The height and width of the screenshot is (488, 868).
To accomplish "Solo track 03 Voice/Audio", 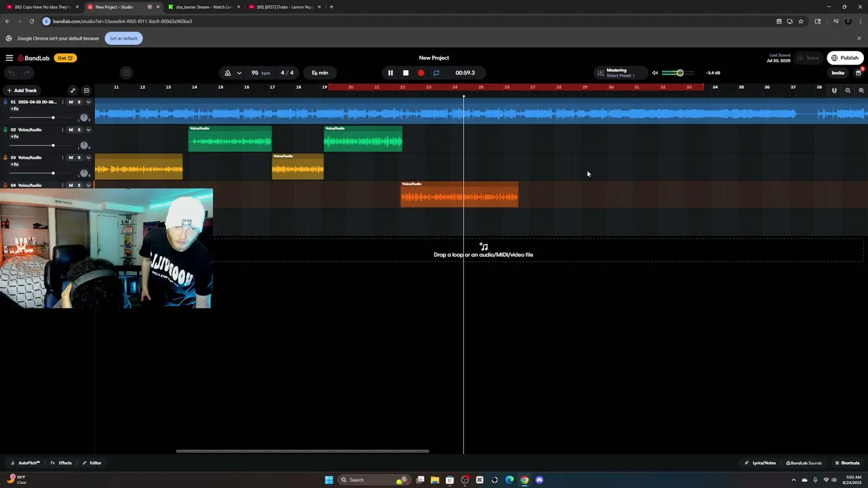I will click(79, 157).
